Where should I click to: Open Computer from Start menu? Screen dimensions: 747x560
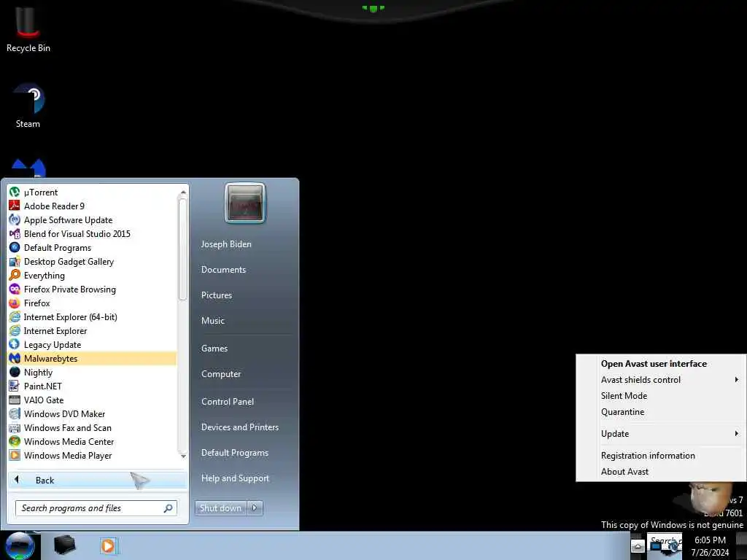220,374
